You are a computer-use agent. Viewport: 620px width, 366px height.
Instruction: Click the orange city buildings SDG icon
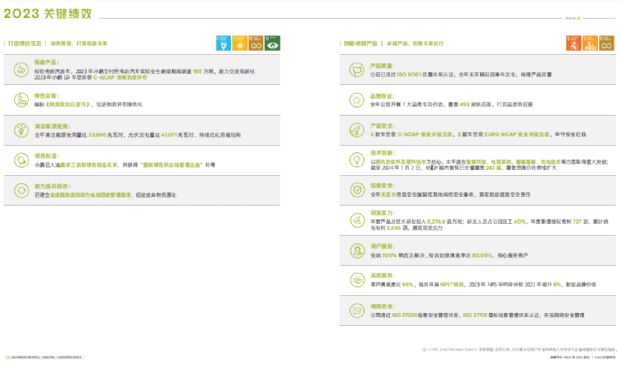pos(590,43)
